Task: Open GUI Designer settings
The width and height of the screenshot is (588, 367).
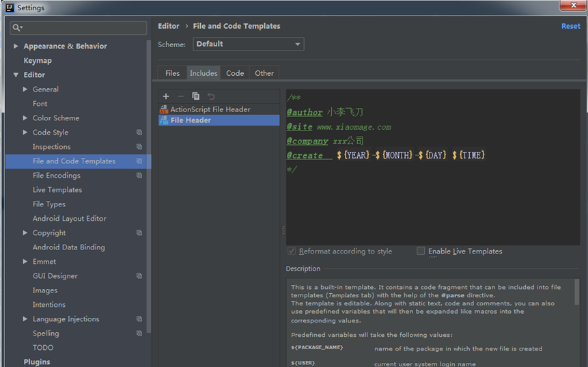Action: click(55, 276)
